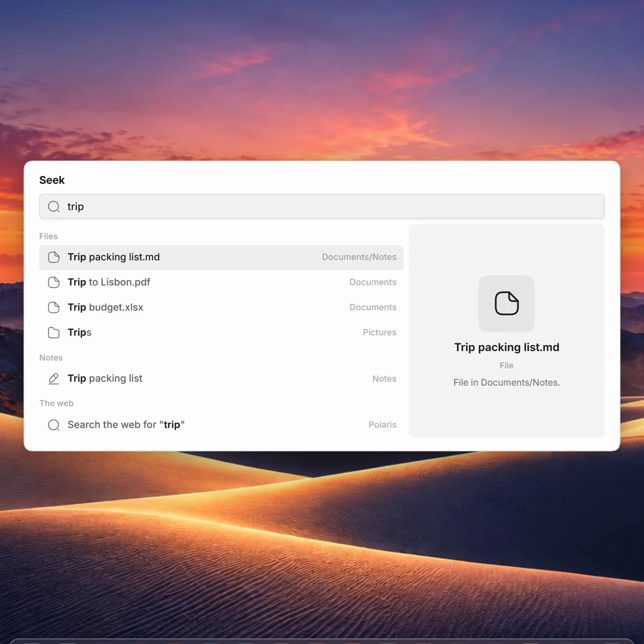Click the web search magnifier icon

coord(54,425)
